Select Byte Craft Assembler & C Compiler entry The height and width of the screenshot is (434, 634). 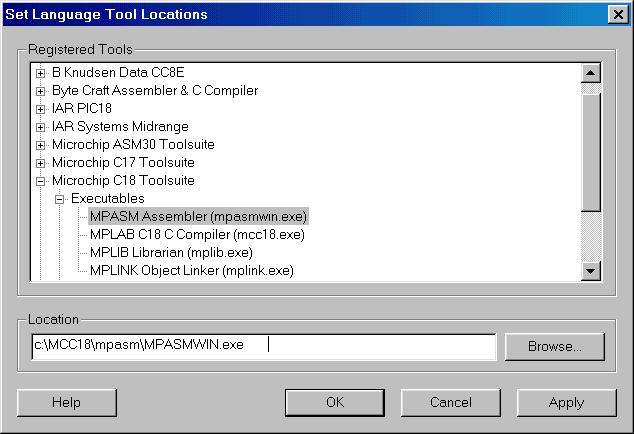(155, 91)
